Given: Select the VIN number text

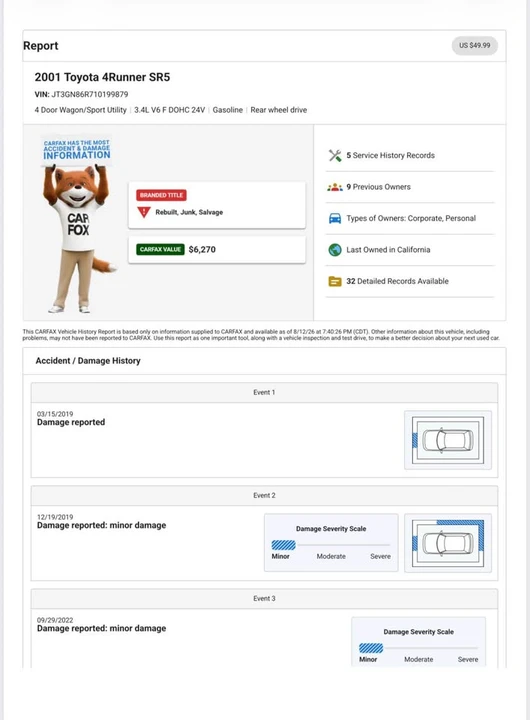Looking at the screenshot, I should pos(90,95).
